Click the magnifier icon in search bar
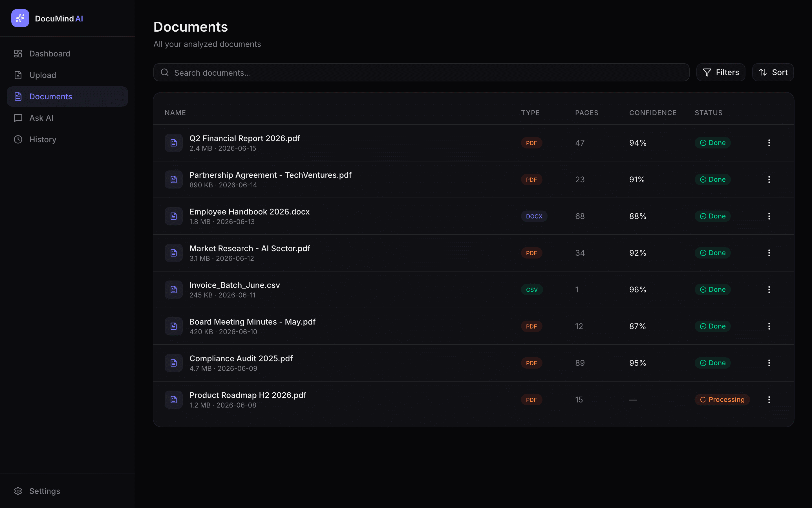The width and height of the screenshot is (812, 508). (164, 72)
